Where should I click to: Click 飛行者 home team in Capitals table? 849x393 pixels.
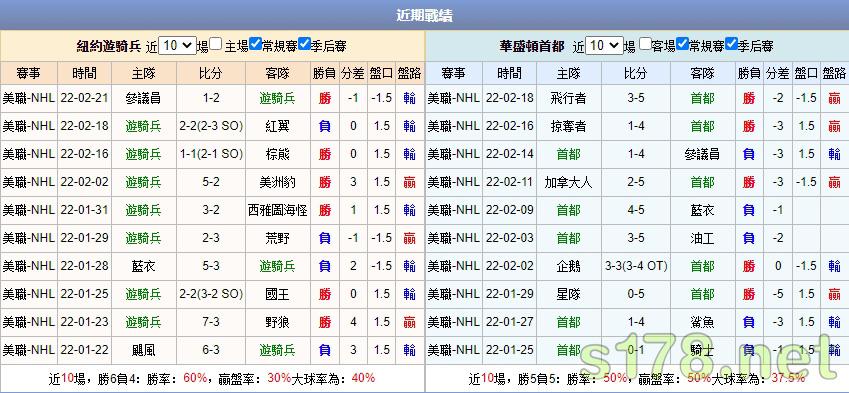(x=569, y=98)
